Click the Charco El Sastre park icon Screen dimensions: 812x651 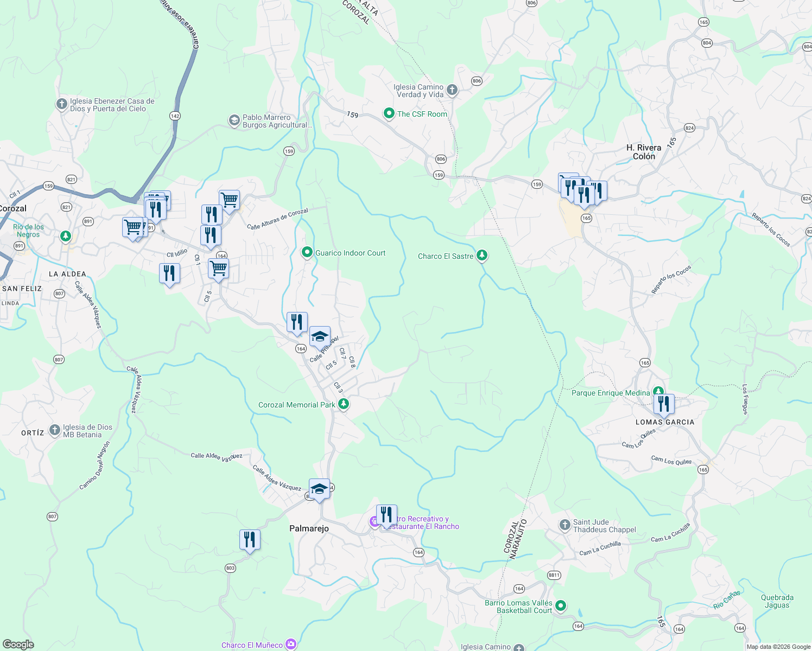coord(481,256)
